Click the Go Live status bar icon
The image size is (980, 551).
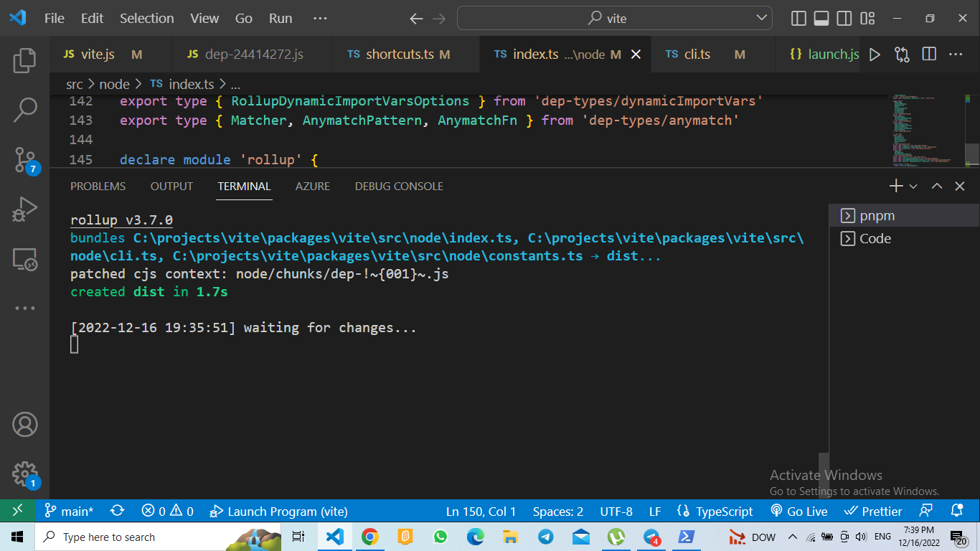coord(798,511)
